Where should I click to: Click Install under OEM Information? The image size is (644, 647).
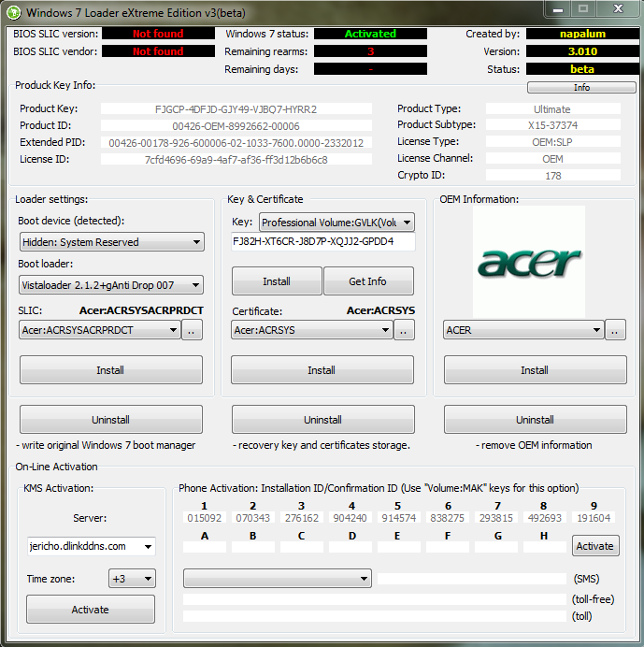point(535,370)
